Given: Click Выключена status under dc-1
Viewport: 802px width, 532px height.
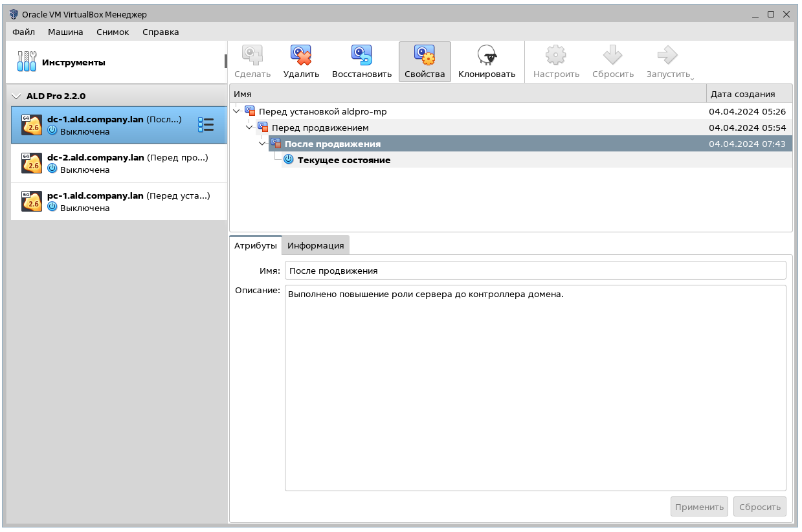Looking at the screenshot, I should [x=85, y=131].
